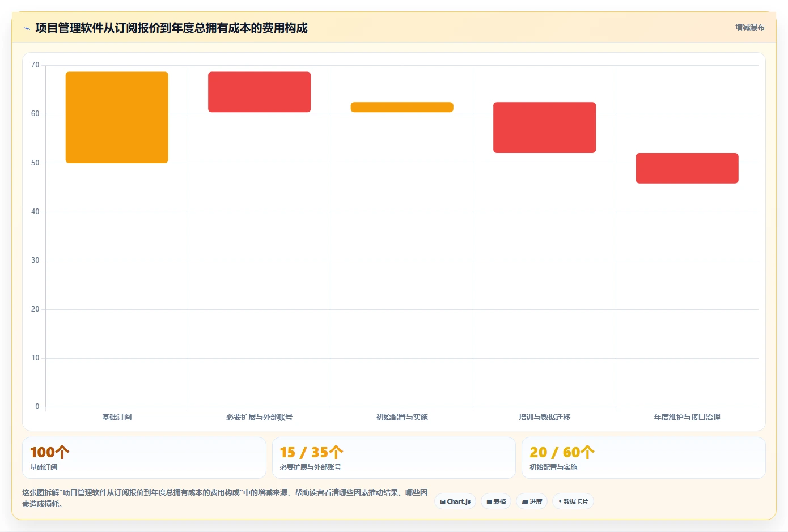This screenshot has height=532, width=788.
Task: Click the x-axis label 基础订阅
Action: (117, 417)
